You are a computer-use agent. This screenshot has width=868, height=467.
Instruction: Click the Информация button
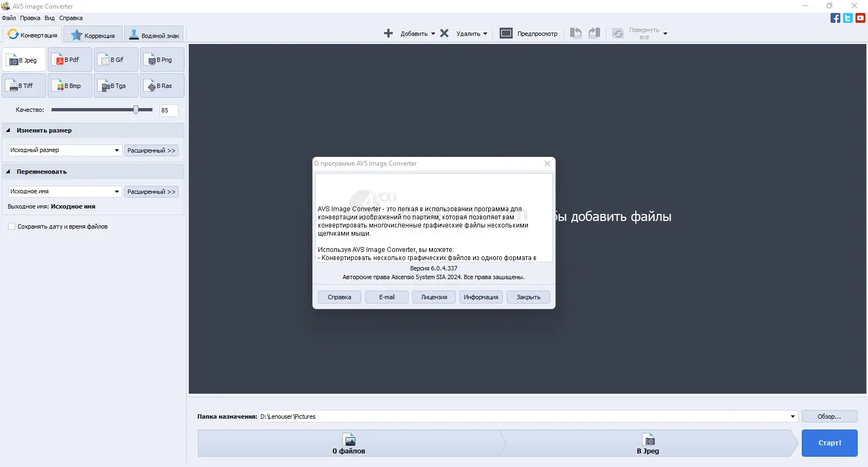point(481,297)
